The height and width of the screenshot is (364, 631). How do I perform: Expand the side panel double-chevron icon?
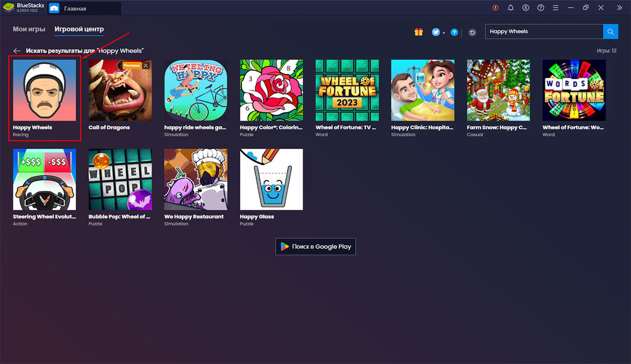pyautogui.click(x=619, y=7)
